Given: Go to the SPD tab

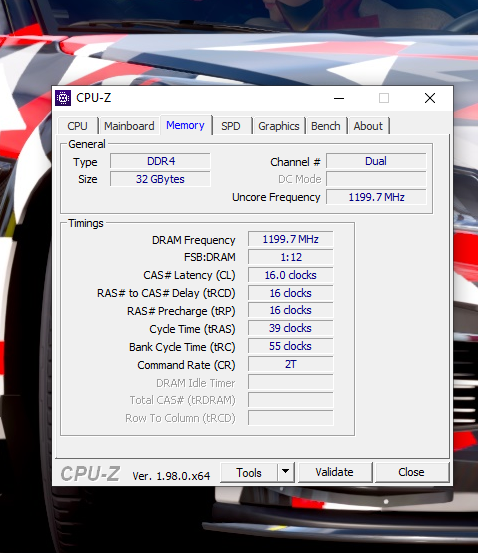Looking at the screenshot, I should (x=231, y=126).
